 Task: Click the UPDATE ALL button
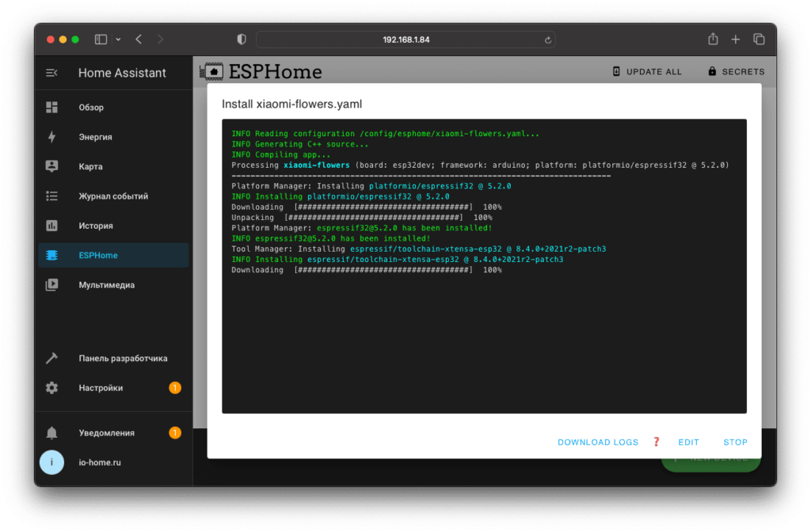[647, 71]
